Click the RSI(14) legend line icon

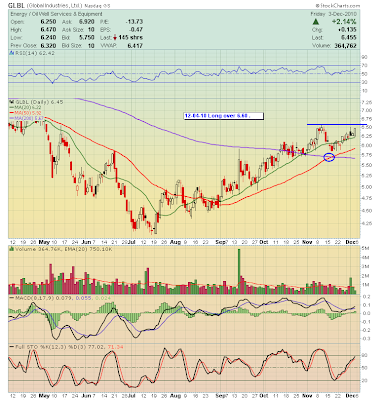pos(12,53)
